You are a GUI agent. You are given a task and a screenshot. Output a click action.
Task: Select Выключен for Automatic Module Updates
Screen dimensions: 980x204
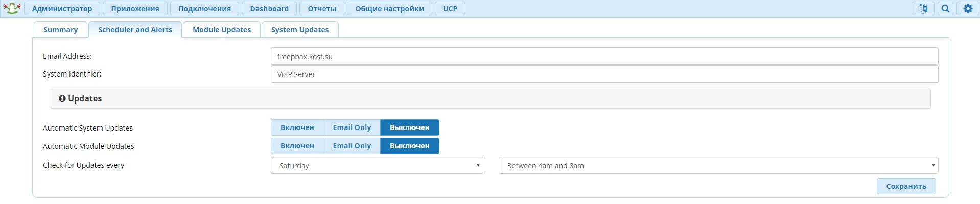pos(409,146)
